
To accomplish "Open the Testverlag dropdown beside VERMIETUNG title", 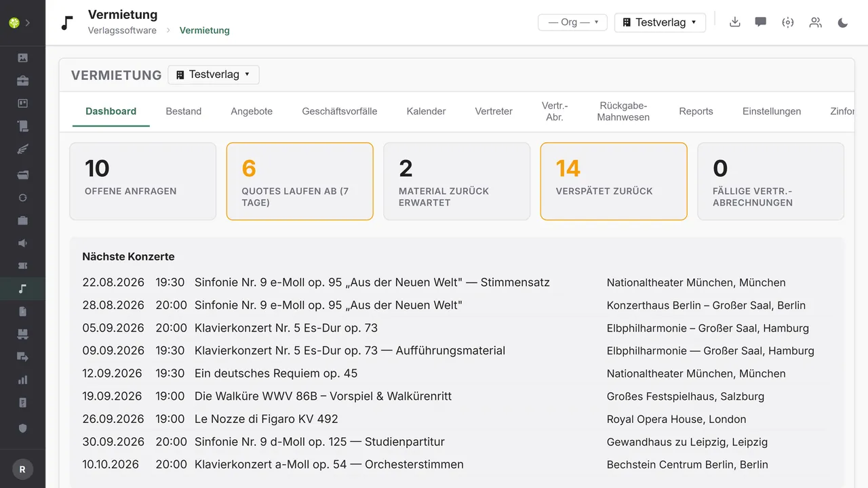I will 214,75.
